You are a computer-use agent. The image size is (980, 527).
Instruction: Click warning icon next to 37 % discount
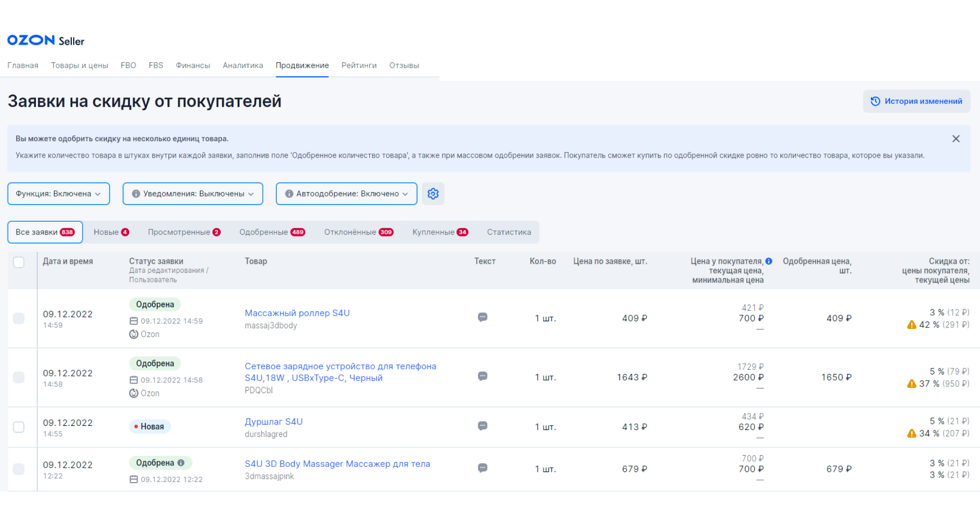[x=911, y=384]
